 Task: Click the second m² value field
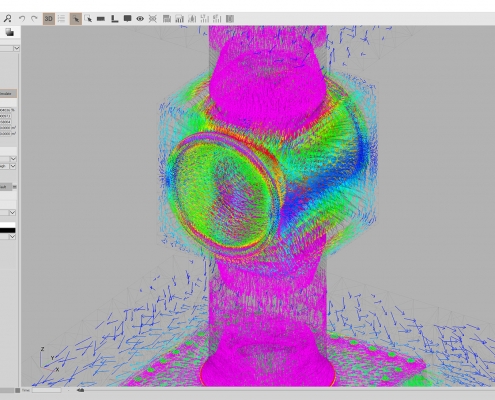(6, 134)
